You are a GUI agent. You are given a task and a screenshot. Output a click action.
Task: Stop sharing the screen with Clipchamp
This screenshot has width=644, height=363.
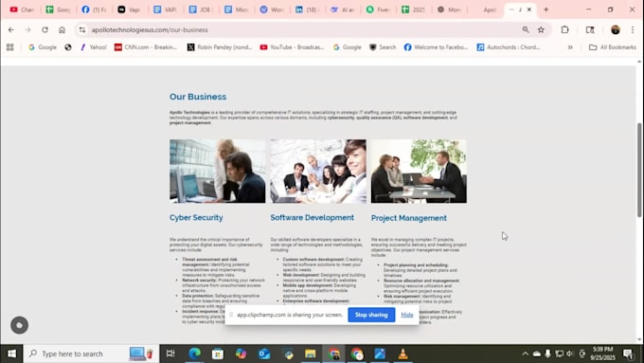pos(371,315)
